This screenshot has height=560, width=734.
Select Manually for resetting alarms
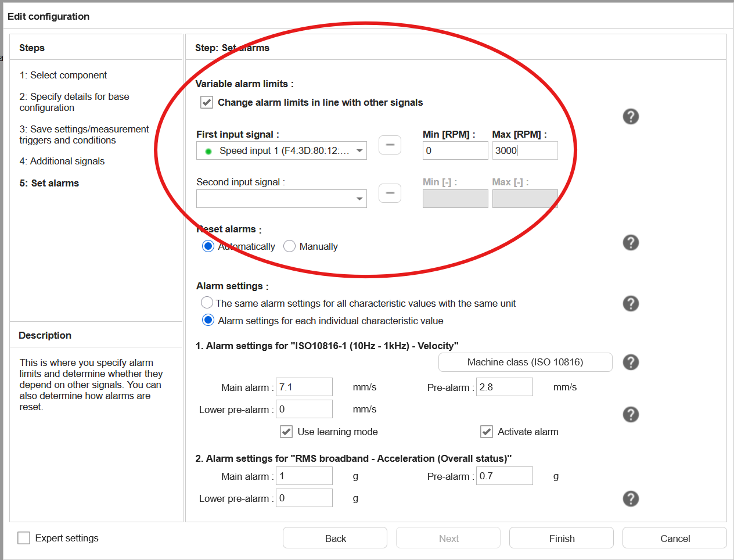coord(289,246)
